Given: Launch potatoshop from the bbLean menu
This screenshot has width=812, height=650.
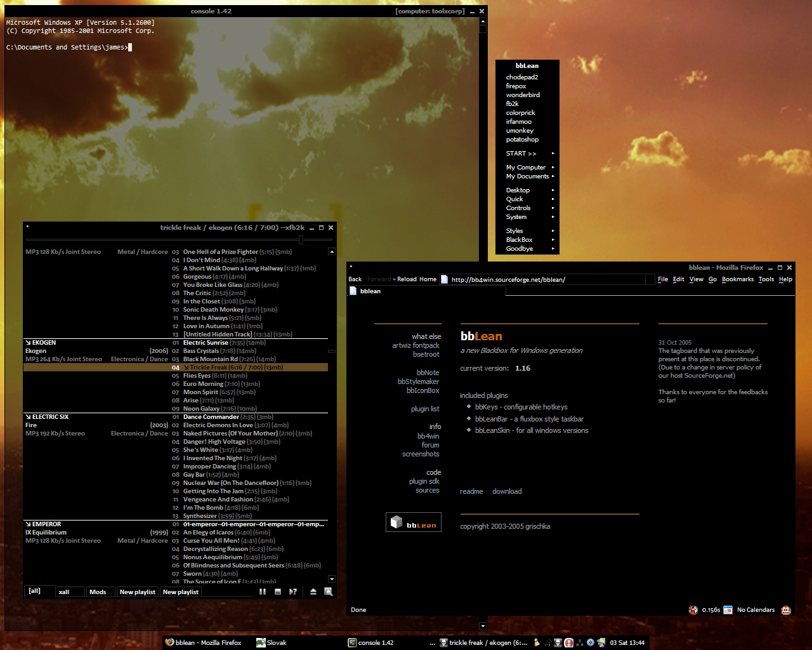Looking at the screenshot, I should tap(528, 140).
